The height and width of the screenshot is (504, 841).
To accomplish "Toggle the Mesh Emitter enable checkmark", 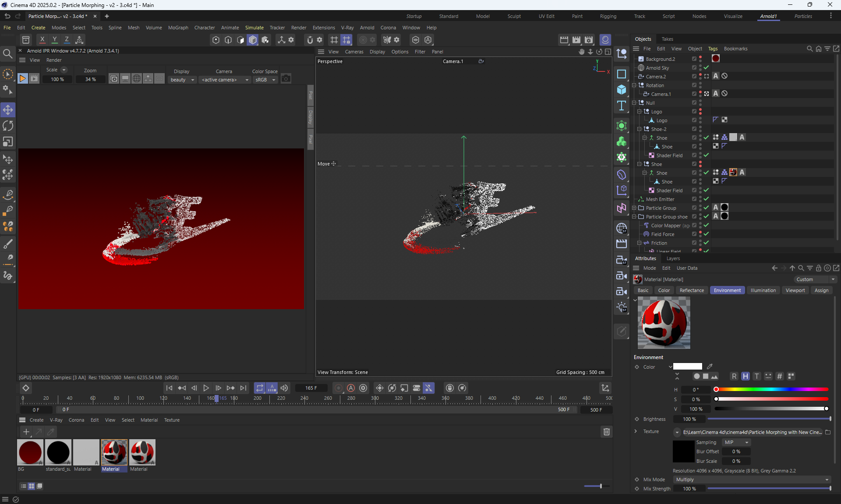I will (x=706, y=199).
